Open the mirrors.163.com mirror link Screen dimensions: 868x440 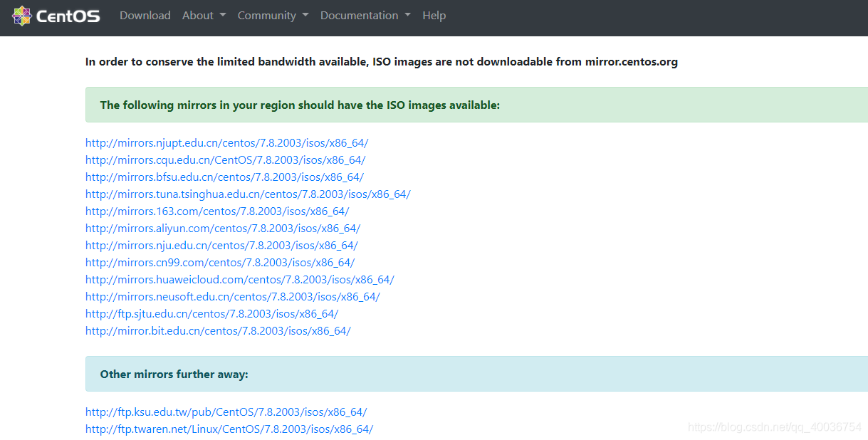point(217,211)
